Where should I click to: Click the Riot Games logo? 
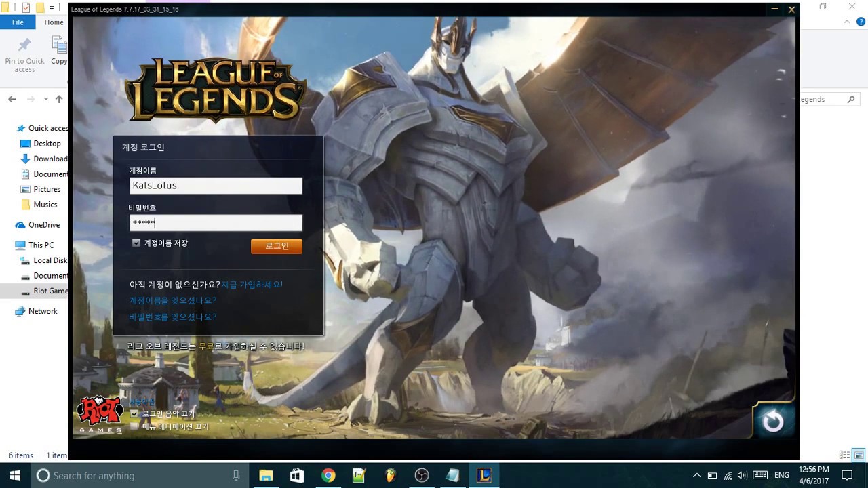pyautogui.click(x=99, y=413)
